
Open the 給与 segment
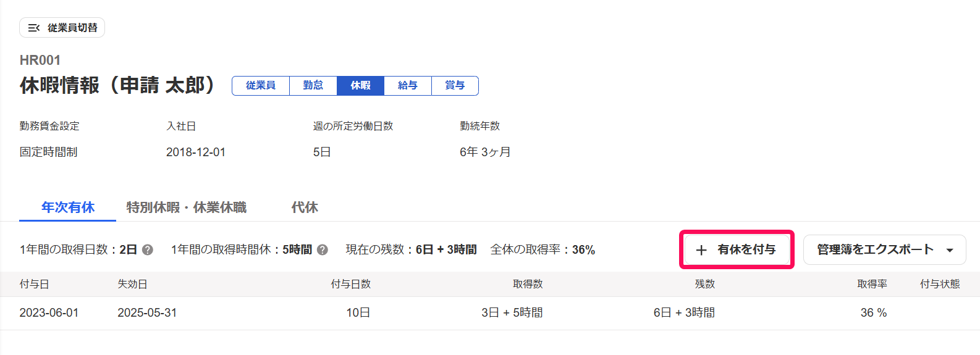pos(408,86)
